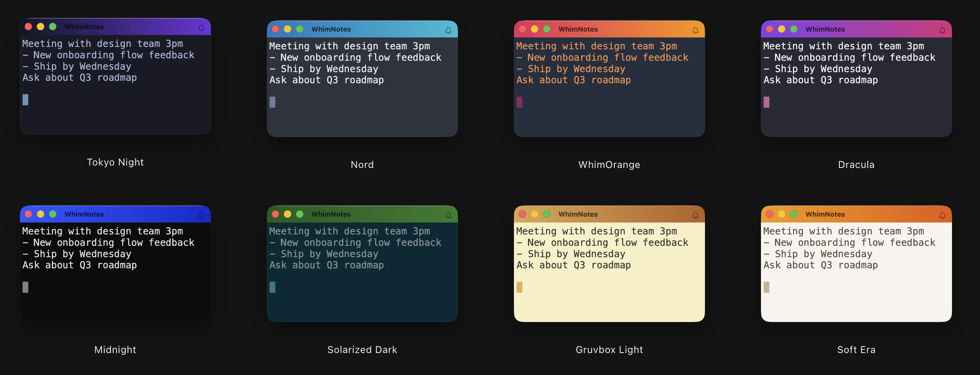Select the Nord theme label
The width and height of the screenshot is (980, 375).
coord(362,165)
